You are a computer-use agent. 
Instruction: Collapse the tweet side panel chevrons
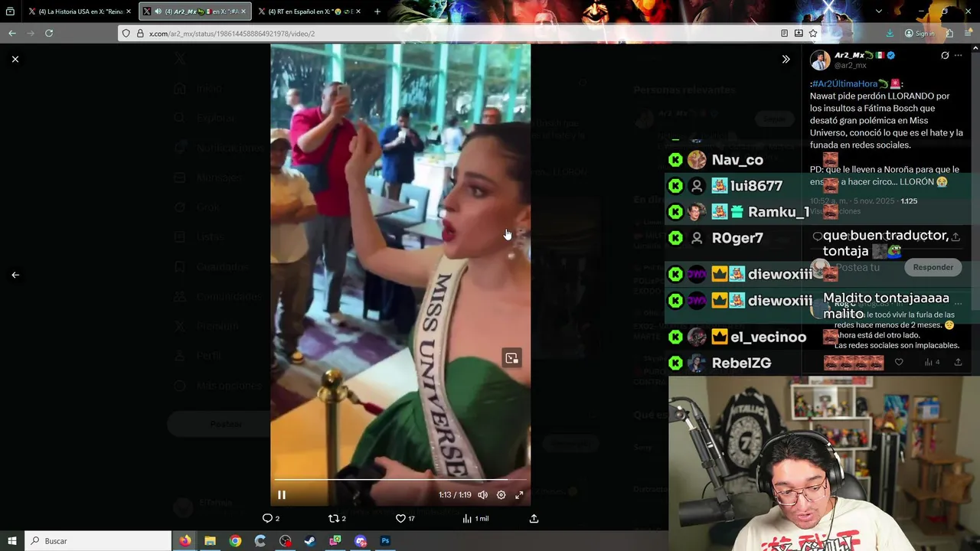[x=786, y=59]
